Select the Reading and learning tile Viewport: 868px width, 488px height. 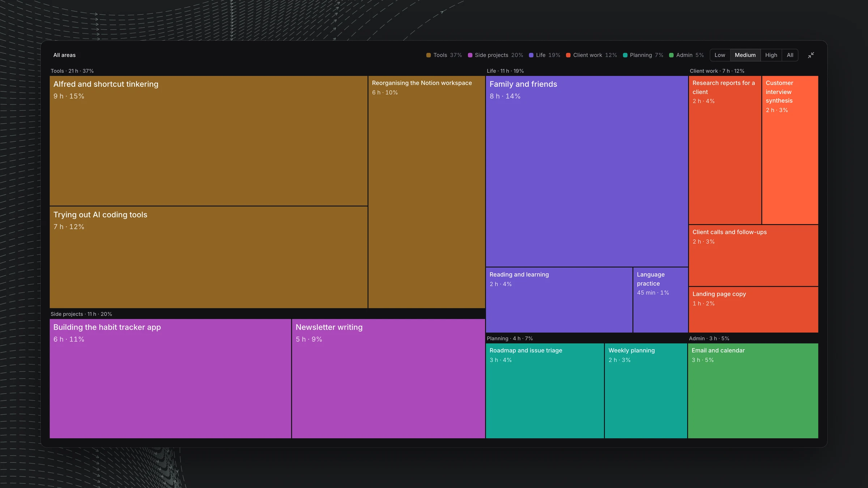pyautogui.click(x=559, y=300)
